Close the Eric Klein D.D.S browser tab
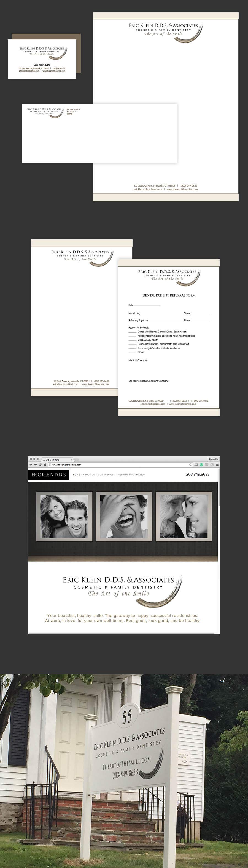This screenshot has width=248, height=868. click(x=71, y=460)
